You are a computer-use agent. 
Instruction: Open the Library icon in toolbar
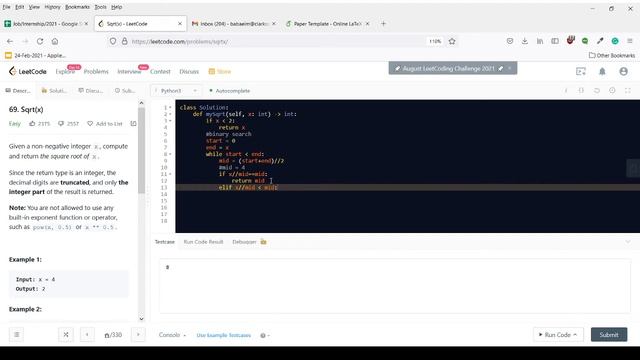pyautogui.click(x=540, y=41)
